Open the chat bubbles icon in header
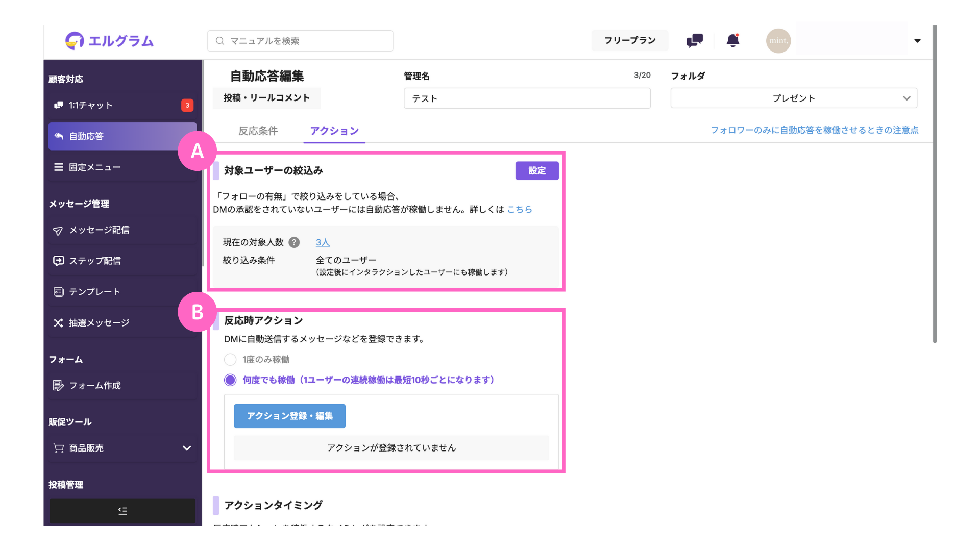This screenshot has height=551, width=980. (695, 40)
